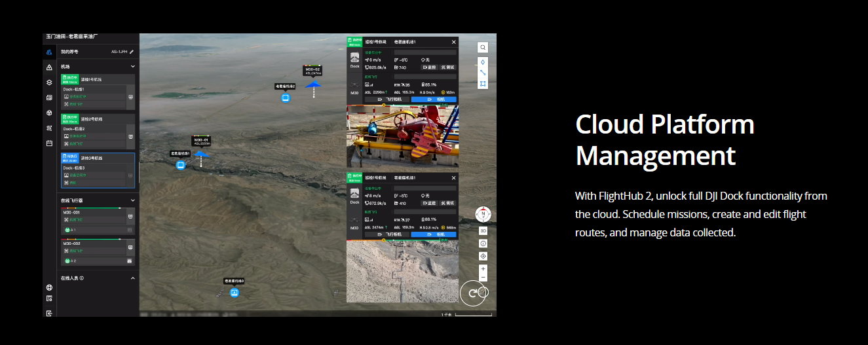Click the 我的呼号 callsign row
This screenshot has height=345, width=868.
pyautogui.click(x=98, y=52)
